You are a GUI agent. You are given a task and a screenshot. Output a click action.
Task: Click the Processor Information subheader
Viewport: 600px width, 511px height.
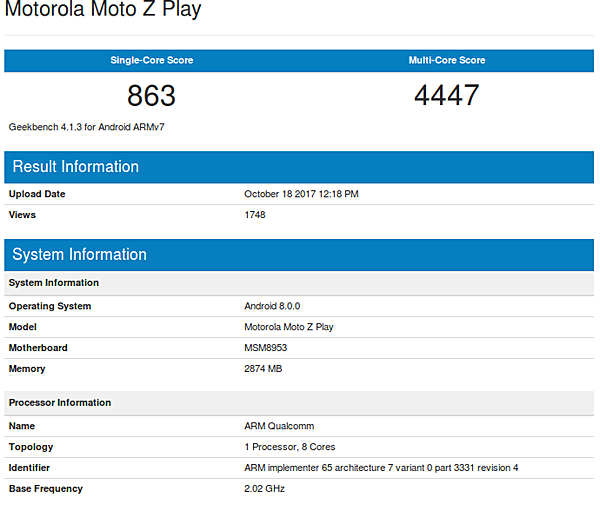coord(60,402)
